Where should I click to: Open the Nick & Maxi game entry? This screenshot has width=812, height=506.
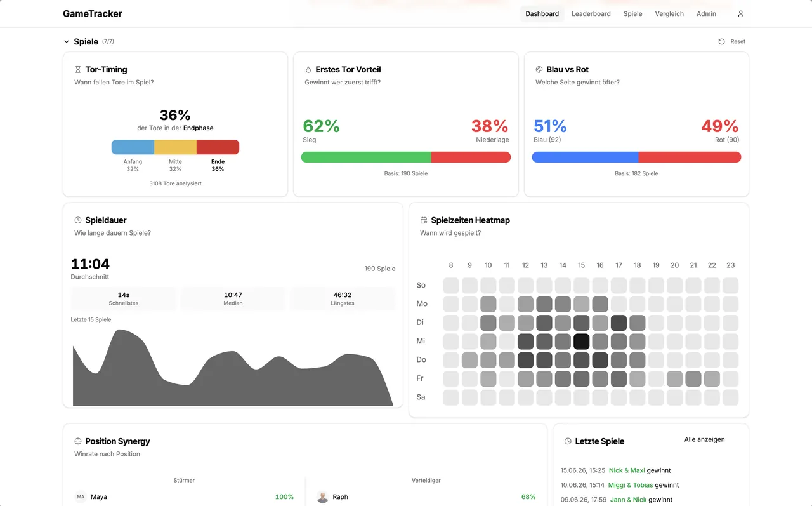(x=616, y=470)
